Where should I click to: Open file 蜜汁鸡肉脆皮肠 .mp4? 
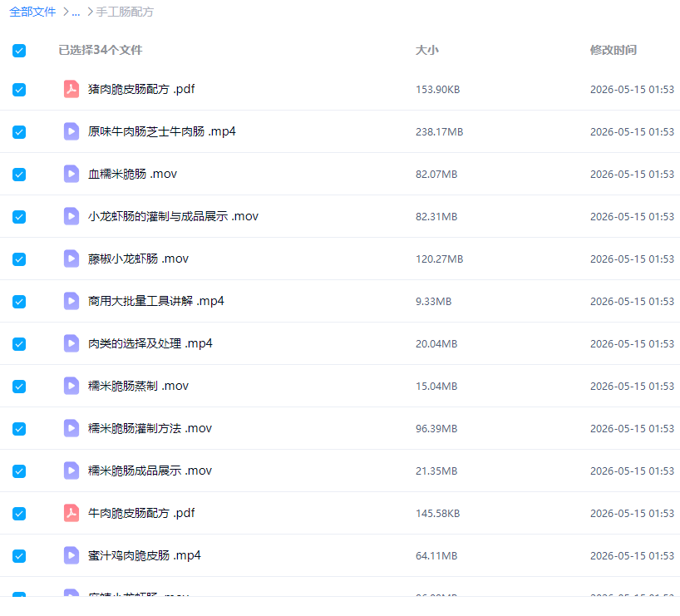pyautogui.click(x=145, y=555)
